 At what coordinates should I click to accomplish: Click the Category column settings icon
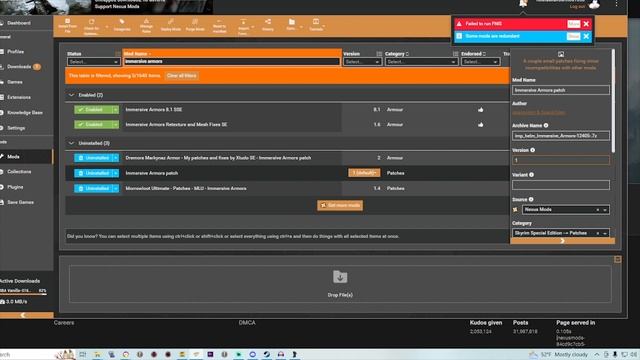(x=456, y=54)
